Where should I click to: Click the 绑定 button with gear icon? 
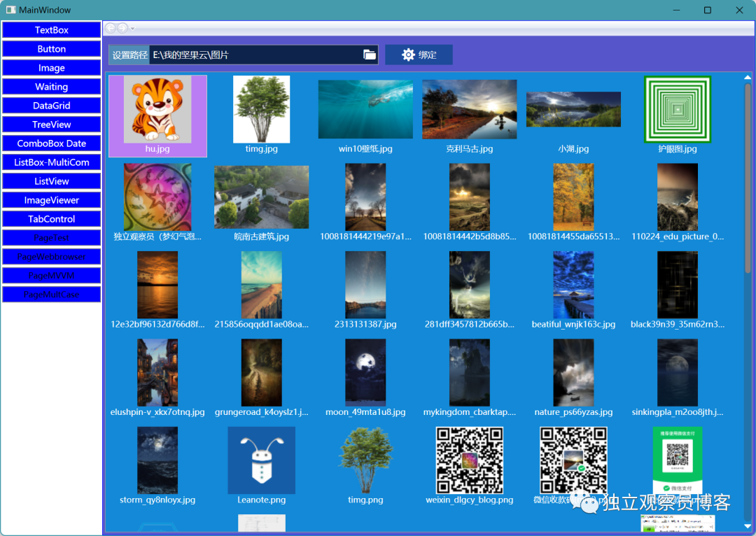click(419, 55)
